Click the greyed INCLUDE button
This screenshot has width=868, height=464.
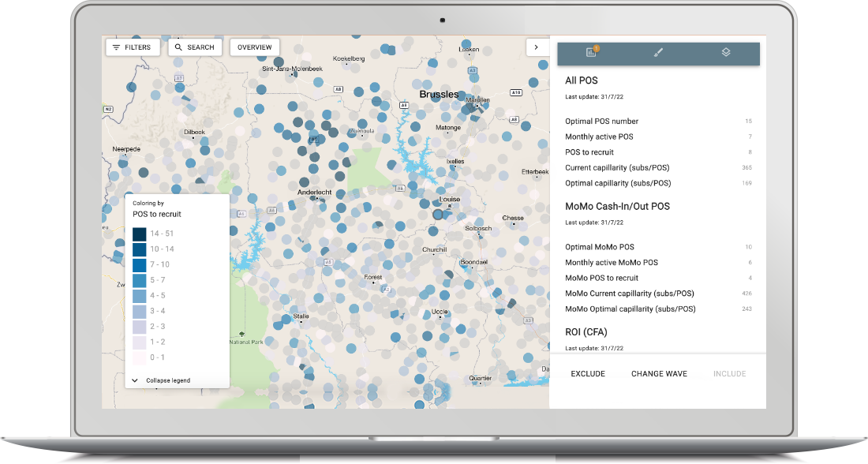730,374
